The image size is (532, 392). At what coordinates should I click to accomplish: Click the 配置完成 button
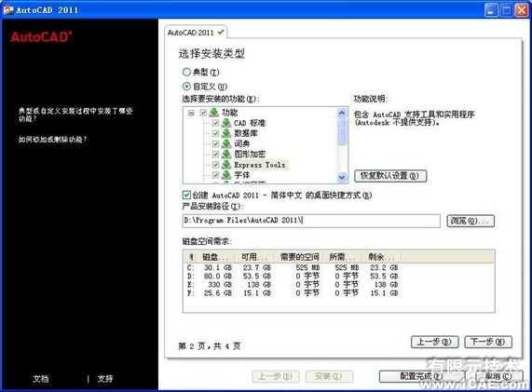tap(422, 376)
